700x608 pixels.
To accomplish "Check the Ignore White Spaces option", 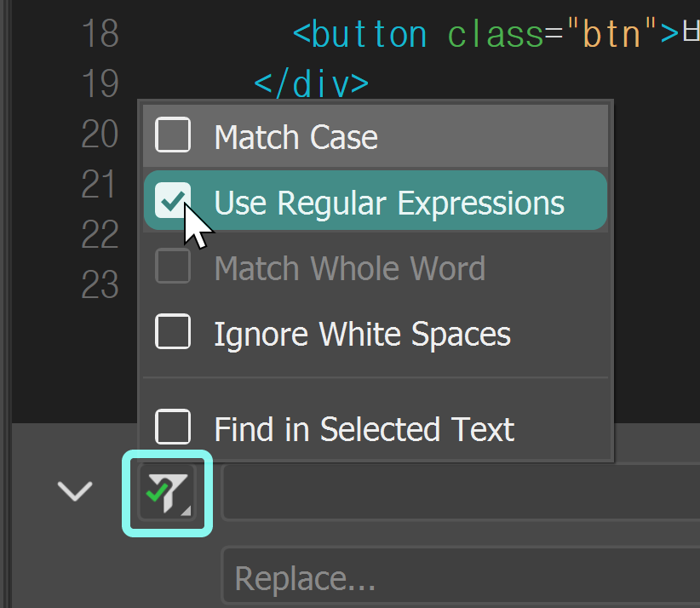I will coord(173,332).
